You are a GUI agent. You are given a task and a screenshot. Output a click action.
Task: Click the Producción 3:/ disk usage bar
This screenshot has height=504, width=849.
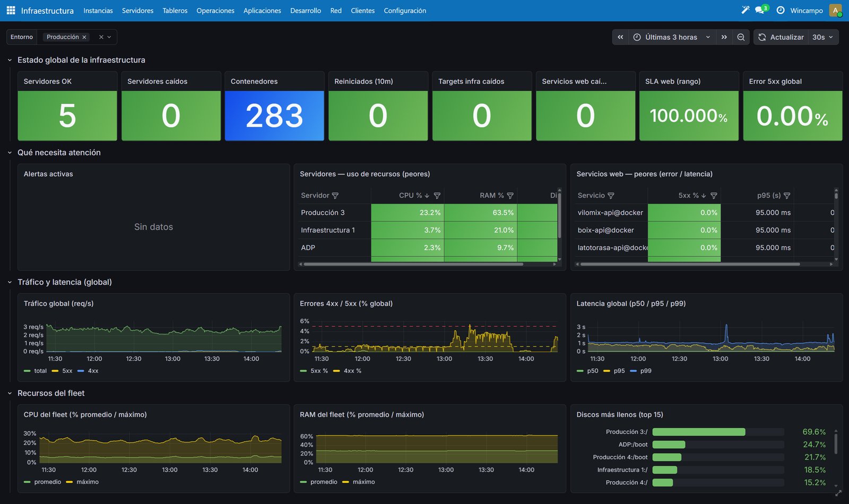point(718,432)
